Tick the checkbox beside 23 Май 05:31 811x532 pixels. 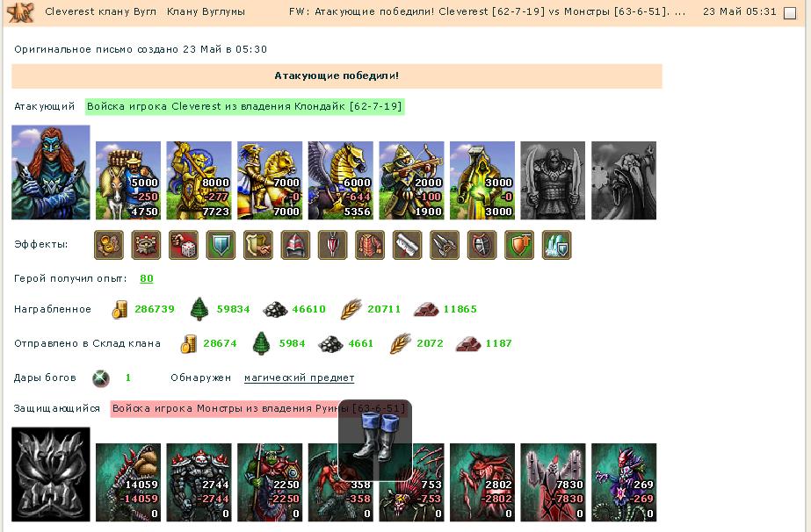point(790,13)
